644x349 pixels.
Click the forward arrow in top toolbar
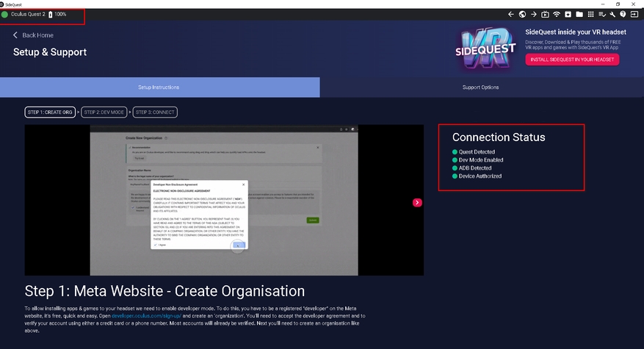pos(534,14)
